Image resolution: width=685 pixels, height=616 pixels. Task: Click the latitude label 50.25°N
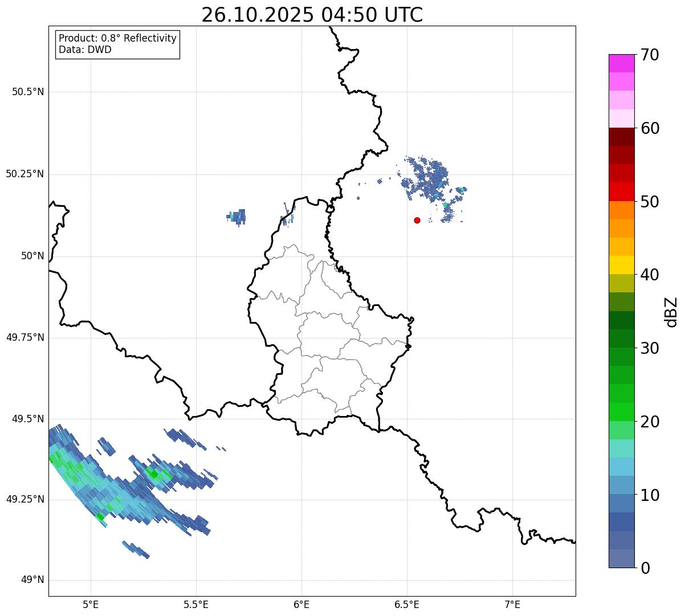pos(25,174)
